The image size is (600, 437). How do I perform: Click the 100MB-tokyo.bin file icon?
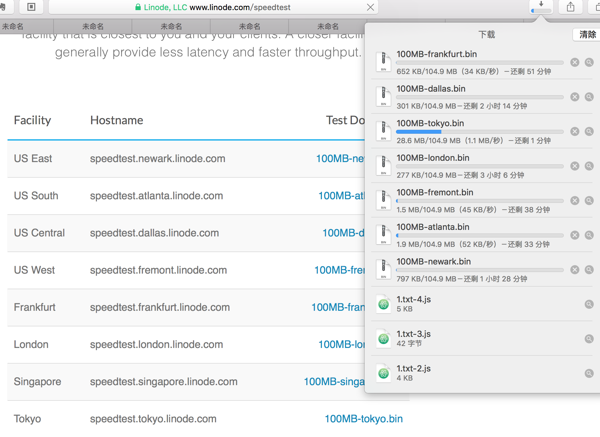pos(383,131)
